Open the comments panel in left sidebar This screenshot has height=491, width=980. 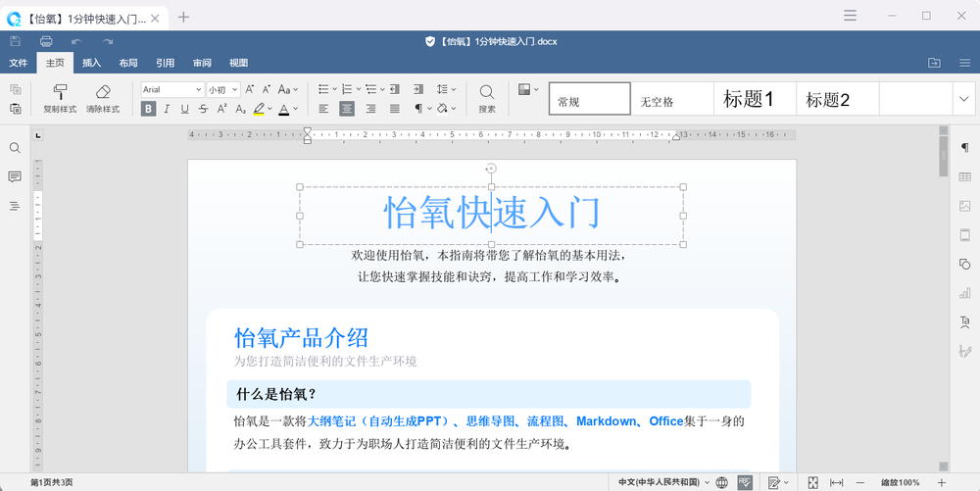click(x=15, y=176)
